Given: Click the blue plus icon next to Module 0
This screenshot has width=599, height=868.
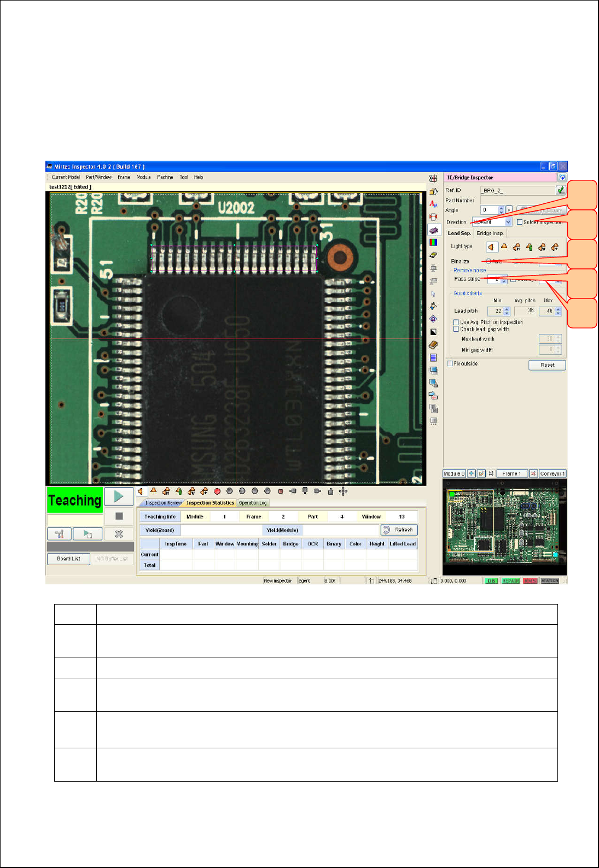Looking at the screenshot, I should (472, 473).
